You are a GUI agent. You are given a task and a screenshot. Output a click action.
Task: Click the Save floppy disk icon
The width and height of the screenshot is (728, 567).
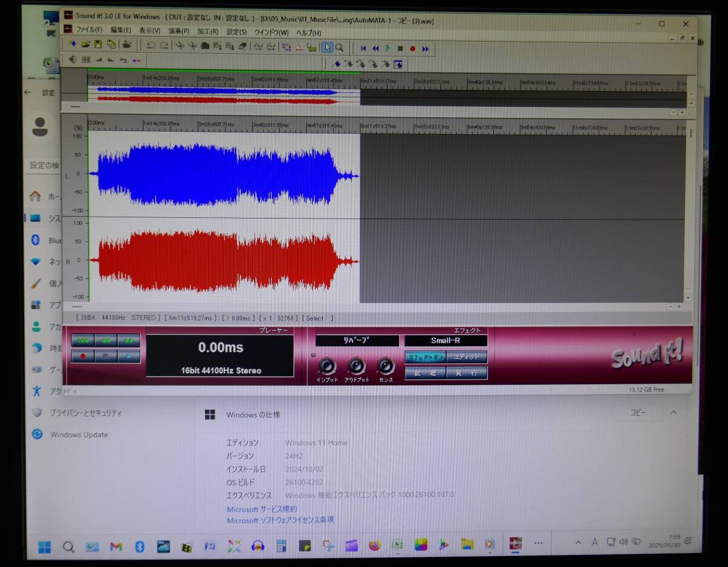98,45
